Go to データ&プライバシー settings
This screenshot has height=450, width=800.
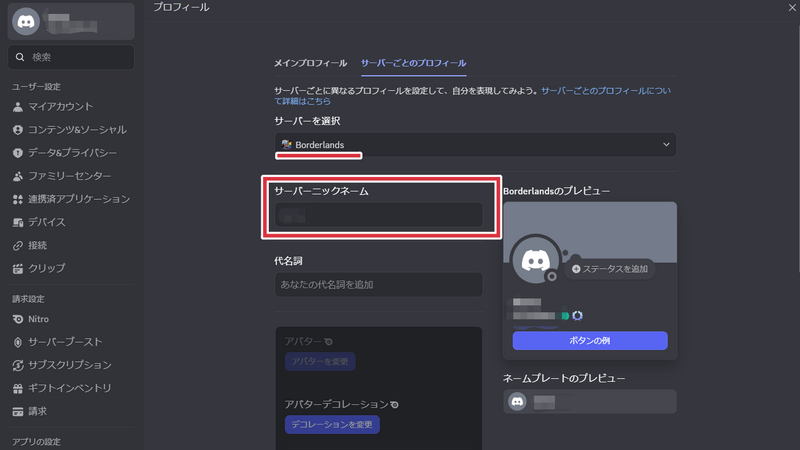[71, 153]
